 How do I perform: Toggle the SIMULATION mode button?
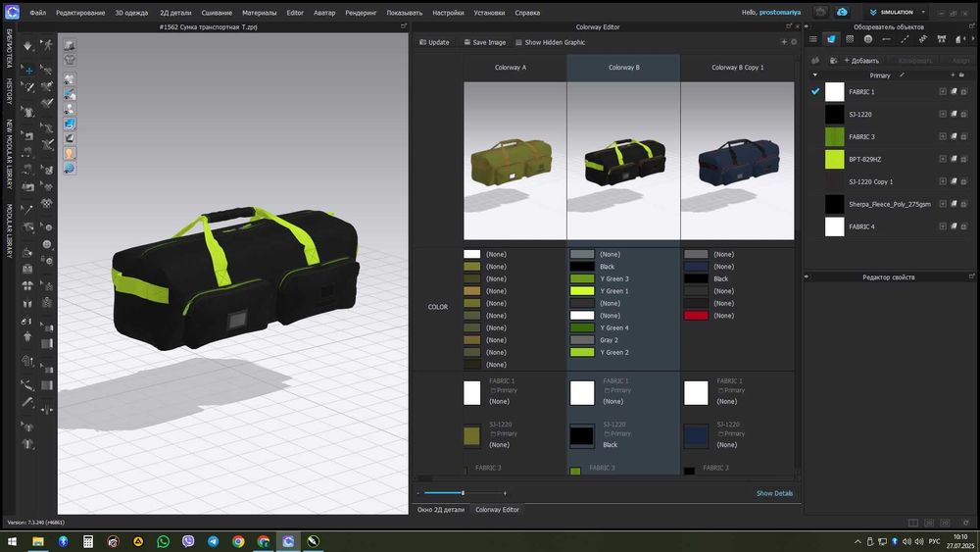[x=891, y=12]
